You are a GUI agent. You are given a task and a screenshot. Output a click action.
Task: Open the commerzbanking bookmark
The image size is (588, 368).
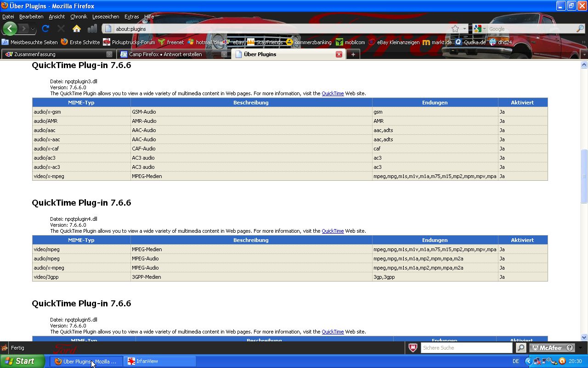309,42
